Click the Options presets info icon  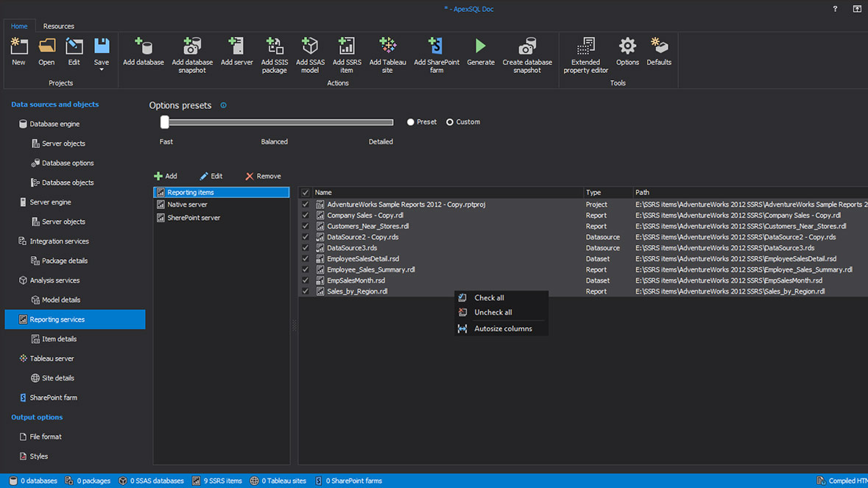pyautogui.click(x=224, y=105)
